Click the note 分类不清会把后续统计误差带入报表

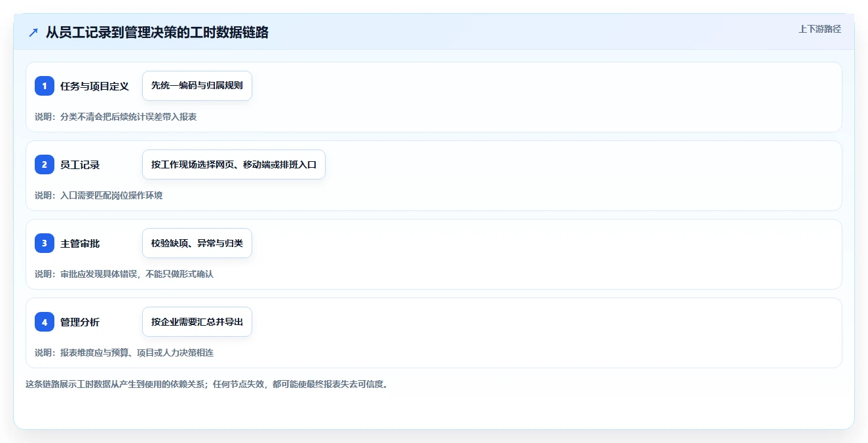point(128,117)
